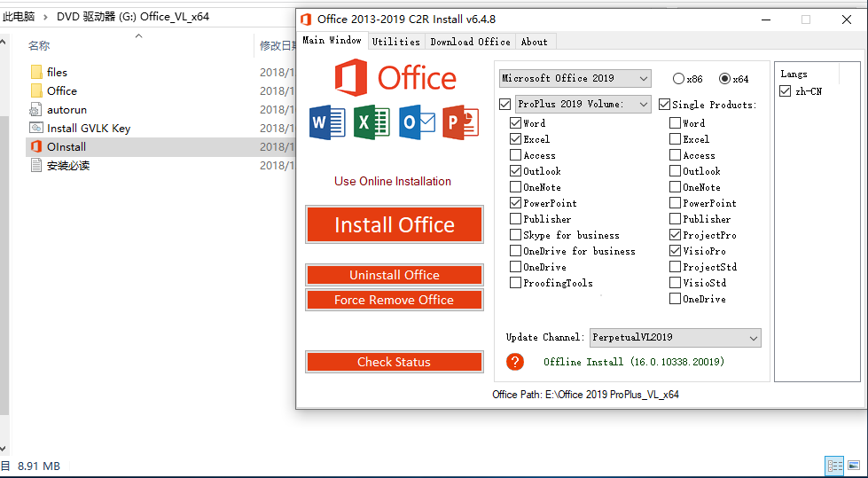Click the Office icon in the title bar
Screen dimensions: 868x478
(306, 19)
